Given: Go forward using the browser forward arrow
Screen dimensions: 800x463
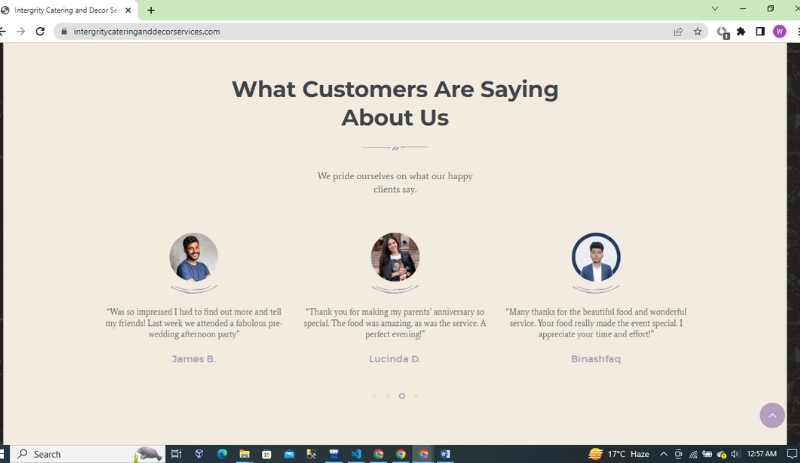Looking at the screenshot, I should (20, 32).
